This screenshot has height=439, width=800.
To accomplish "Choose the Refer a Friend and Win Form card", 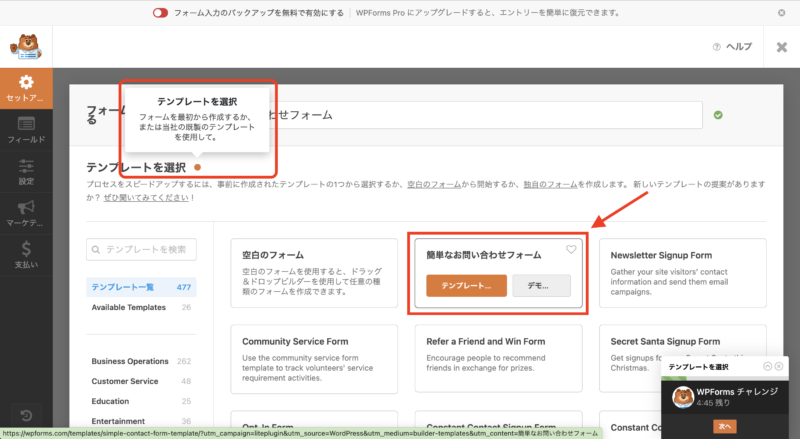I will tap(498, 358).
